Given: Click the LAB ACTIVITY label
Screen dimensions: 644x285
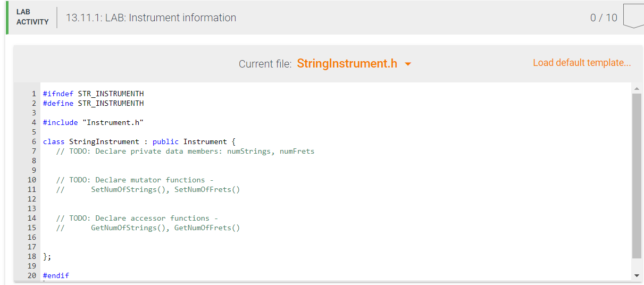Looking at the screenshot, I should coord(32,17).
